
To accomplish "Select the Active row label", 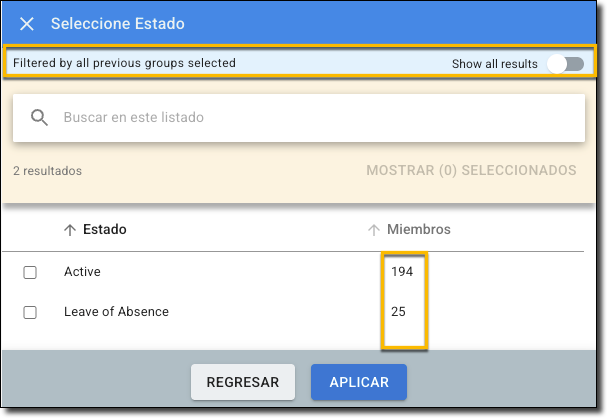I will click(x=82, y=272).
